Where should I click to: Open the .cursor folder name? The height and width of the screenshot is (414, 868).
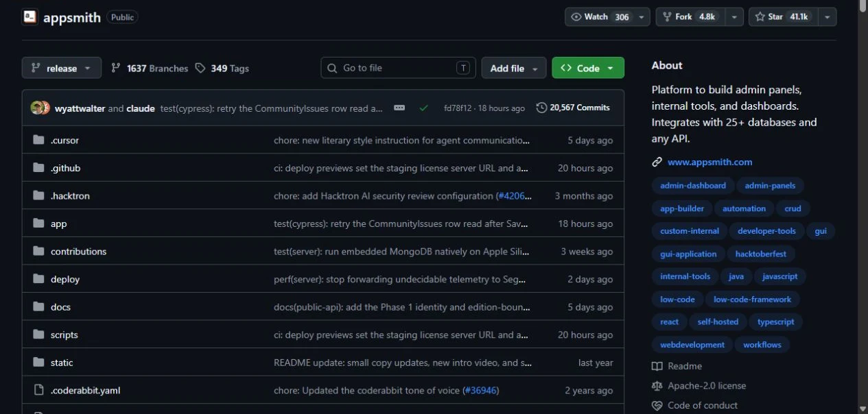(64, 141)
